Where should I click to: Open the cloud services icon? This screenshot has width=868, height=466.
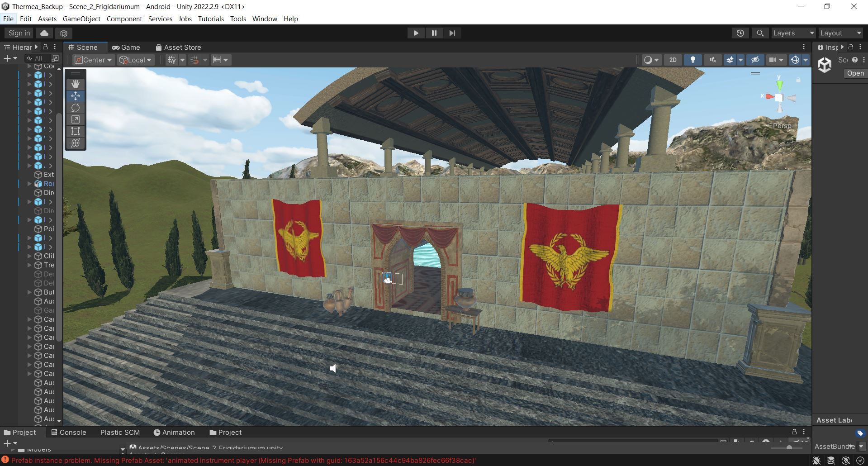tap(44, 33)
